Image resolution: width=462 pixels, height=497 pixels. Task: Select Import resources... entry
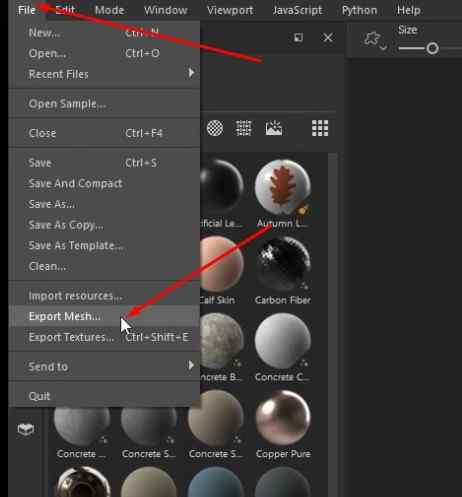pos(104,296)
